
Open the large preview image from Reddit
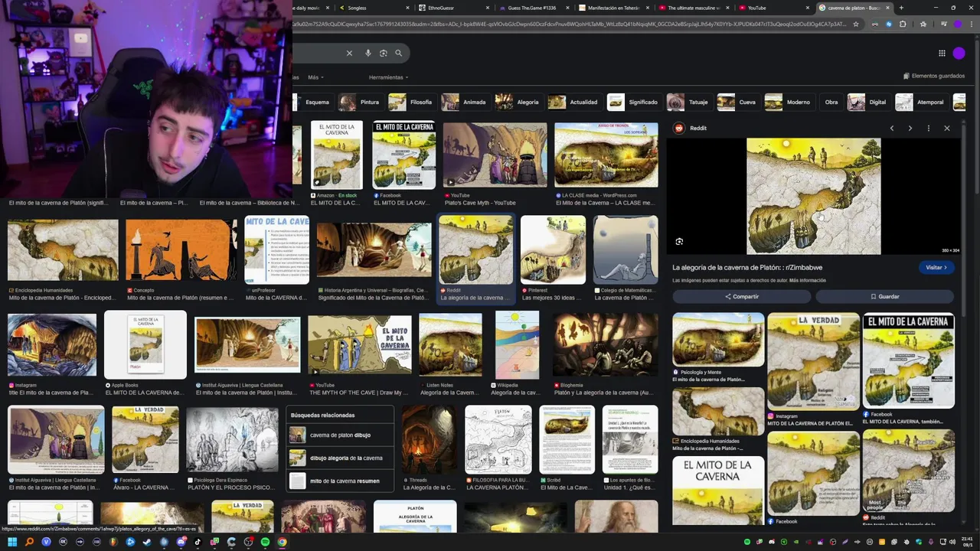click(x=813, y=196)
